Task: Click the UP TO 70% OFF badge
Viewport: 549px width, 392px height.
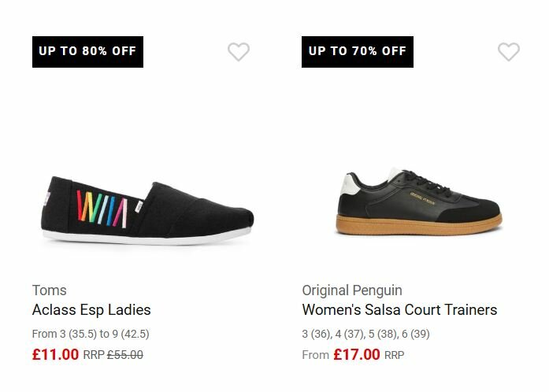Action: (358, 51)
